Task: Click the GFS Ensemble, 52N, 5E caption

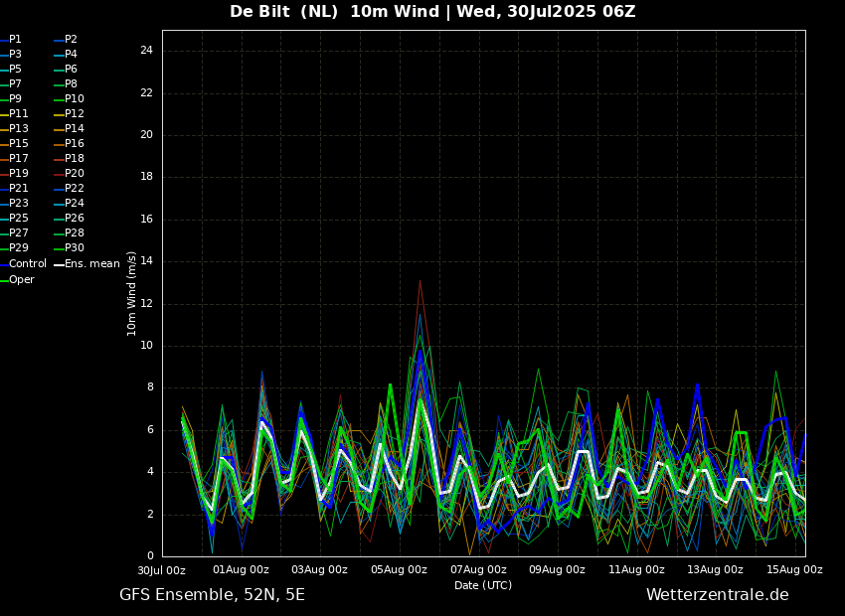Action: [x=212, y=595]
